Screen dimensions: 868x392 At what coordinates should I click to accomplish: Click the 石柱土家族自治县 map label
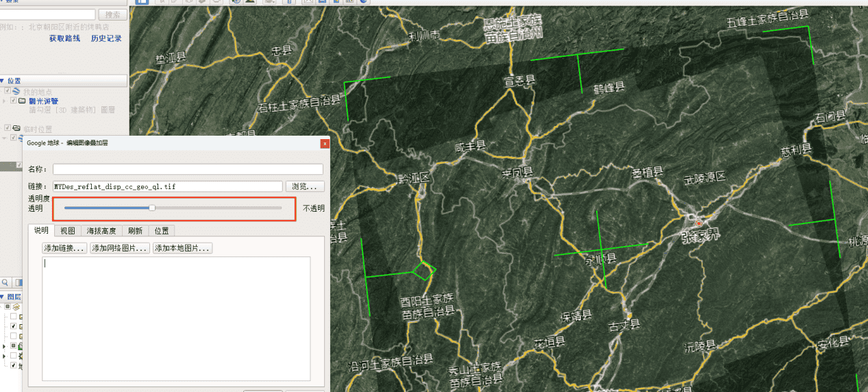point(299,103)
